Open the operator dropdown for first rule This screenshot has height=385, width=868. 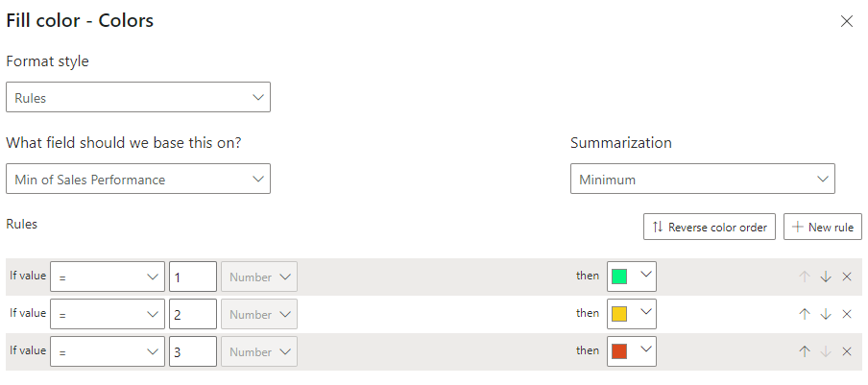click(x=108, y=277)
